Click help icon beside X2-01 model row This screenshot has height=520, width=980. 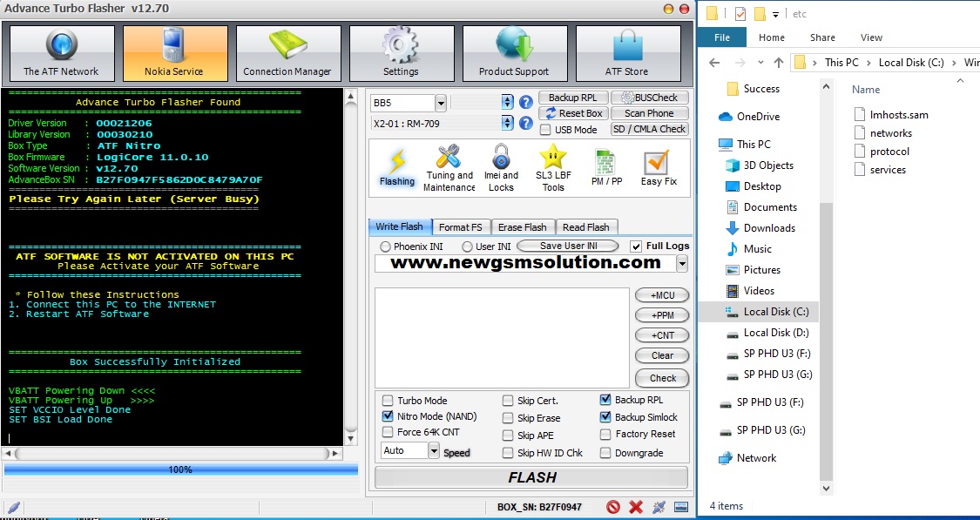pos(526,123)
